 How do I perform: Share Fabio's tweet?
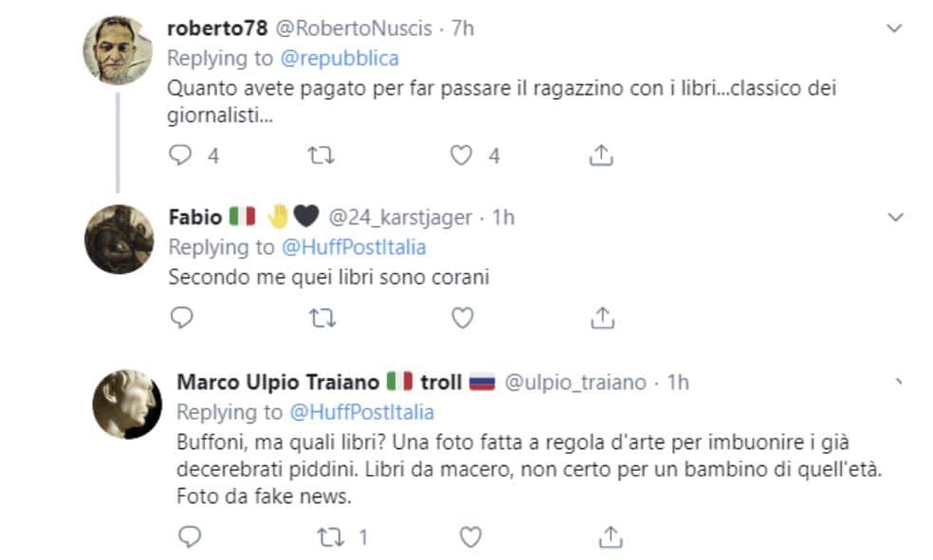tap(601, 317)
